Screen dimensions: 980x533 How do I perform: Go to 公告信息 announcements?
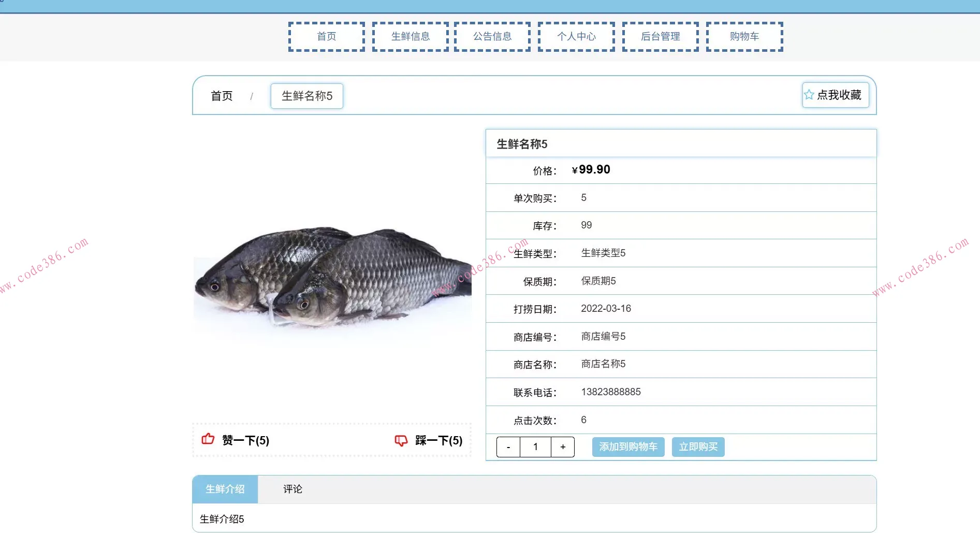(492, 36)
